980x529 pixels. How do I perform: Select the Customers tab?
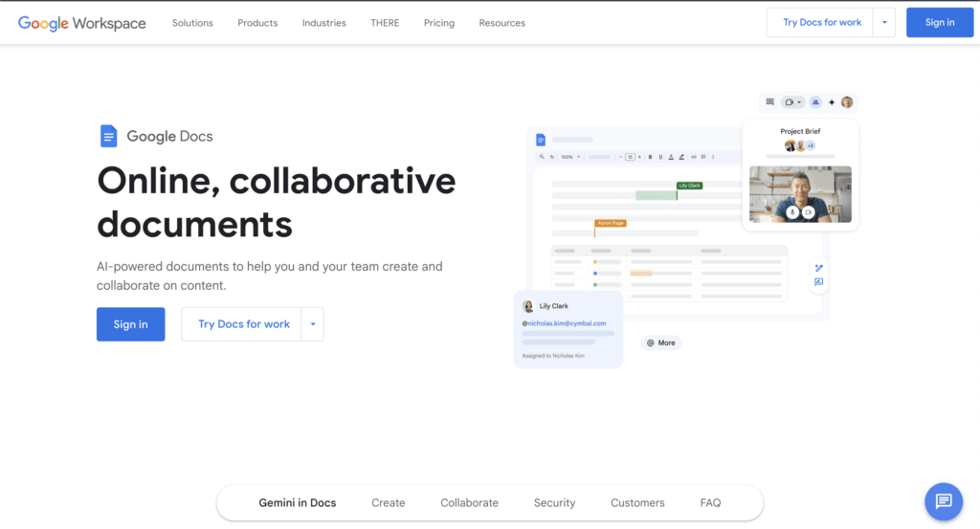tap(637, 503)
